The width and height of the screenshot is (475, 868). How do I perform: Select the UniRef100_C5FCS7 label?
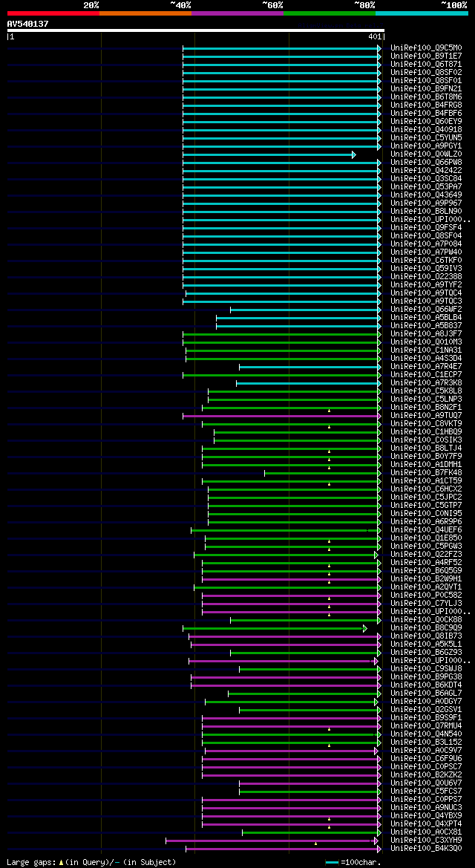click(x=426, y=792)
